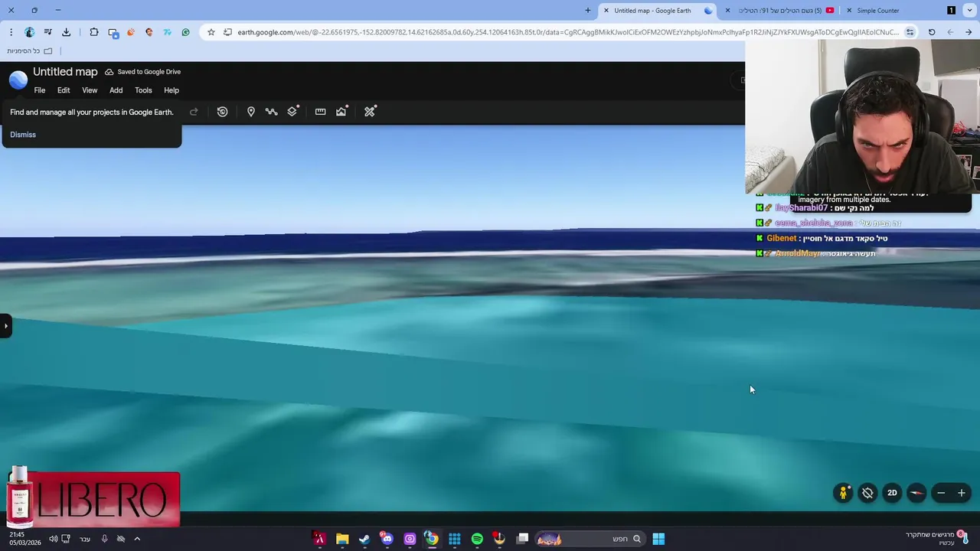Open the Edit menu
Screen dimensions: 980x551
[x=64, y=90]
